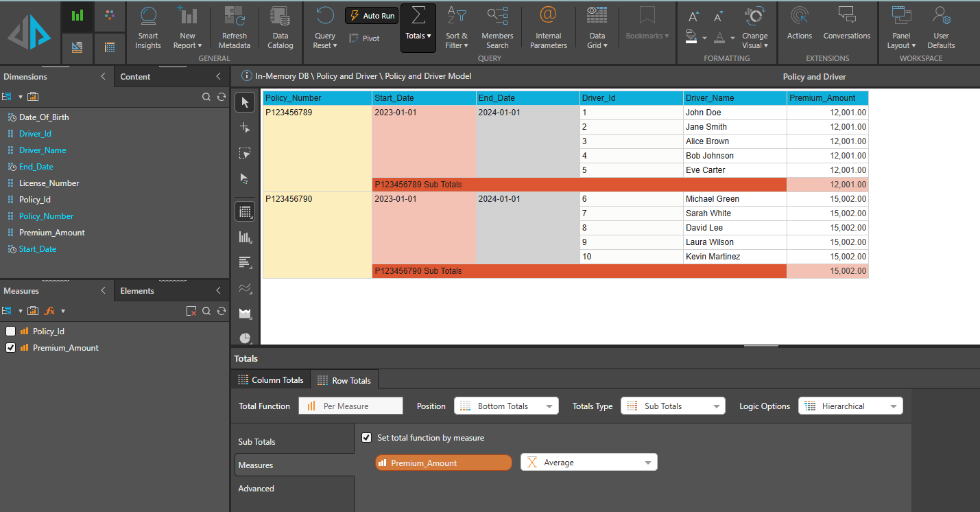The image size is (980, 512).
Task: Open the orange grid module icon
Action: pyautogui.click(x=110, y=47)
